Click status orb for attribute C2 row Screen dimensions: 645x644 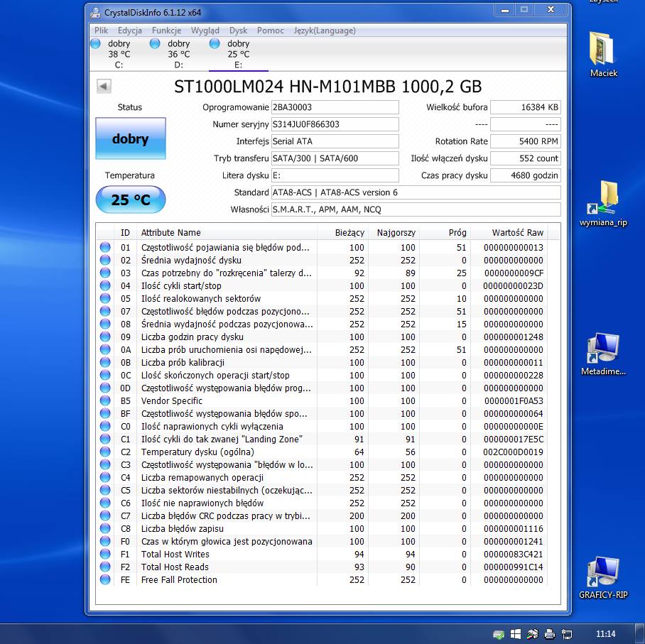coord(105,452)
